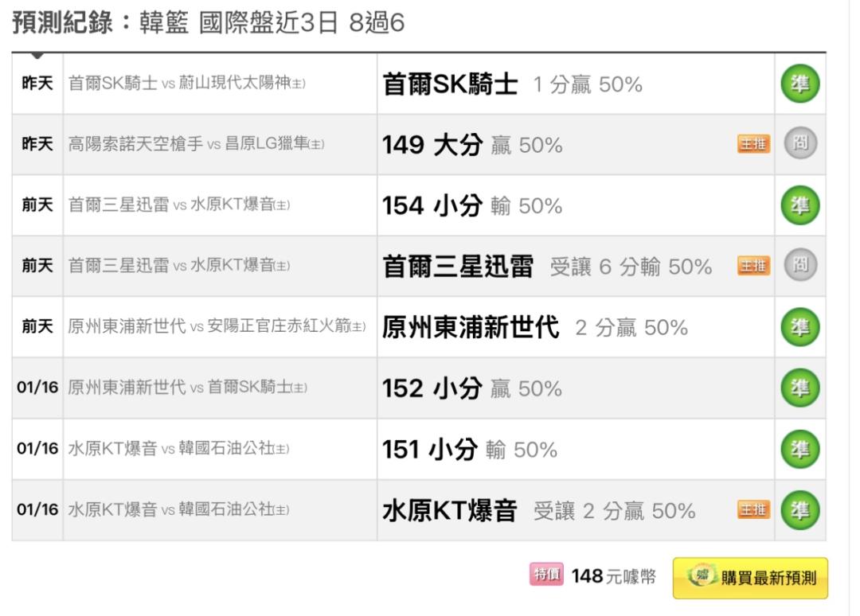Click 主推 badge on 149 大分 row

753,144
